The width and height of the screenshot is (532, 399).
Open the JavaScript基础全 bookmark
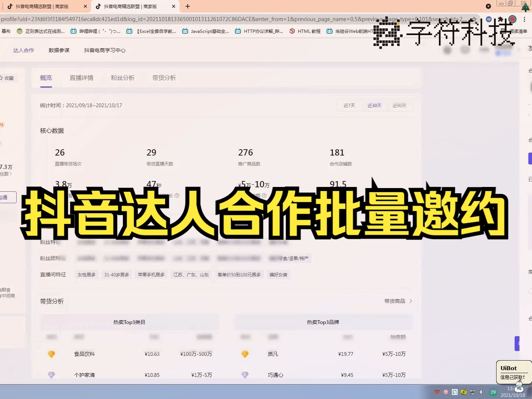tap(205, 31)
